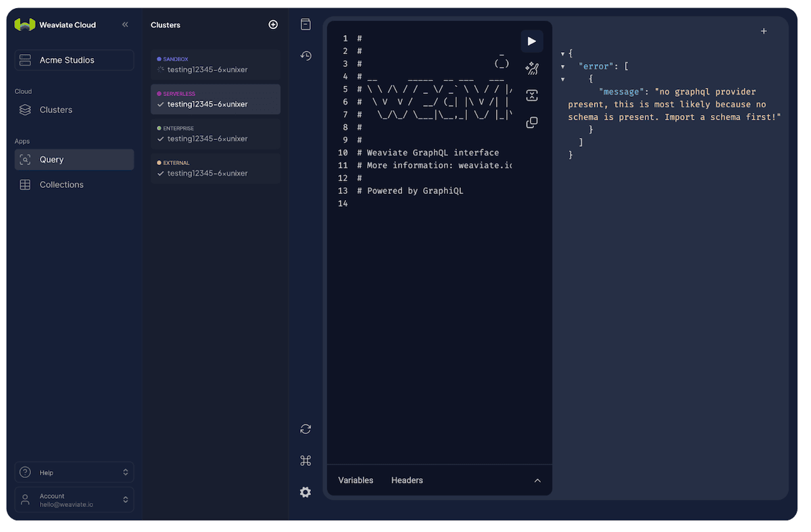811x532 pixels.
Task: Open the Help dropdown menu
Action: [74, 473]
